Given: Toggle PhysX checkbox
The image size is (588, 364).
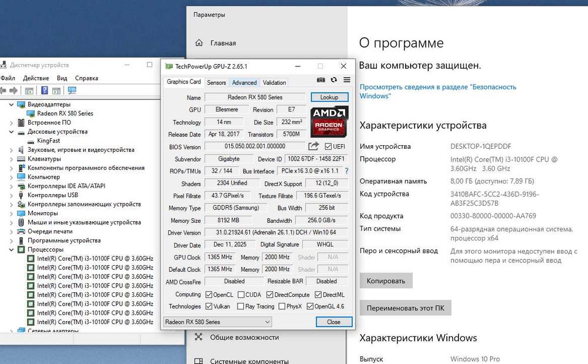Looking at the screenshot, I should pos(282,306).
